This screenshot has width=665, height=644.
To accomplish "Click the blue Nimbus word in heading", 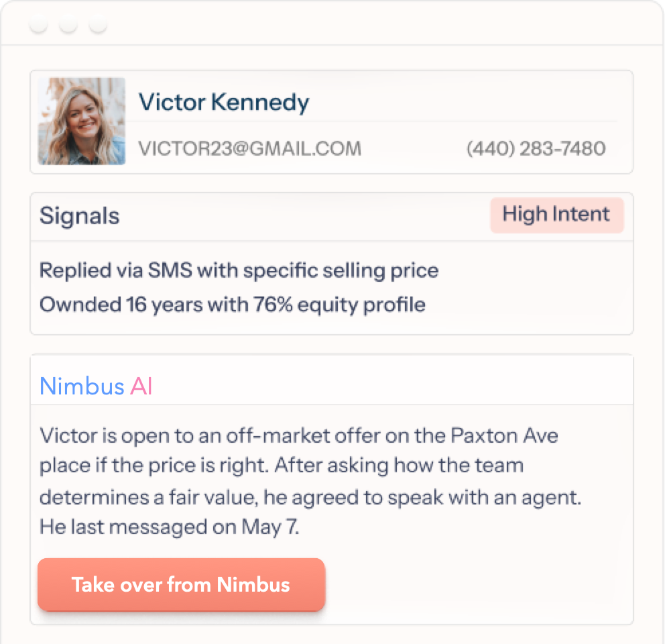I will tap(81, 386).
